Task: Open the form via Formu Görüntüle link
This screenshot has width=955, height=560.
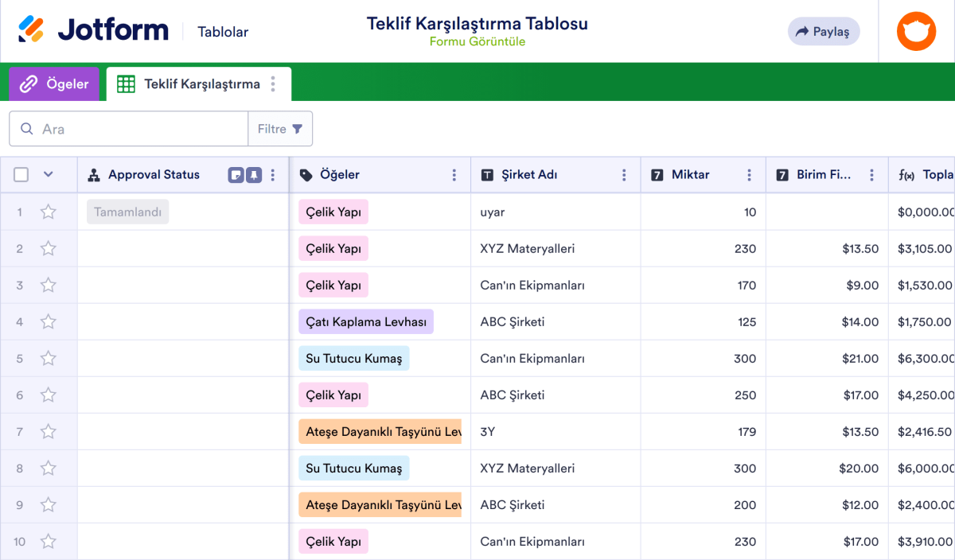Action: click(476, 41)
